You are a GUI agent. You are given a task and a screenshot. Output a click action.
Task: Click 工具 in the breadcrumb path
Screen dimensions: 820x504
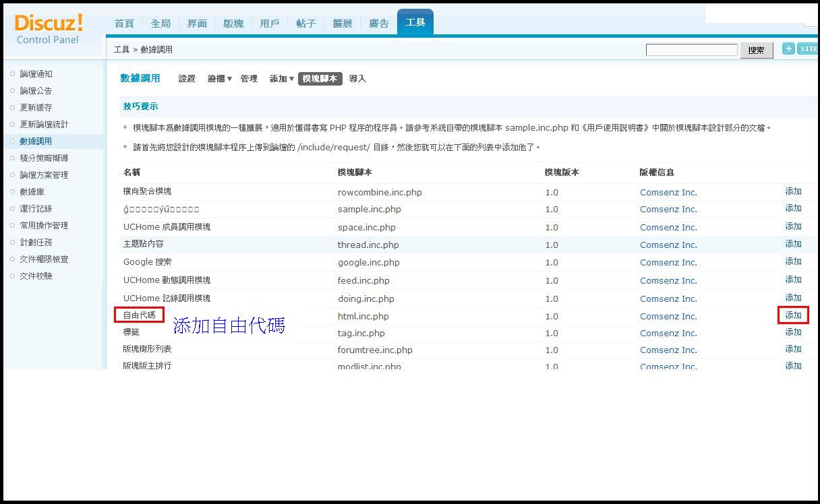[x=121, y=50]
